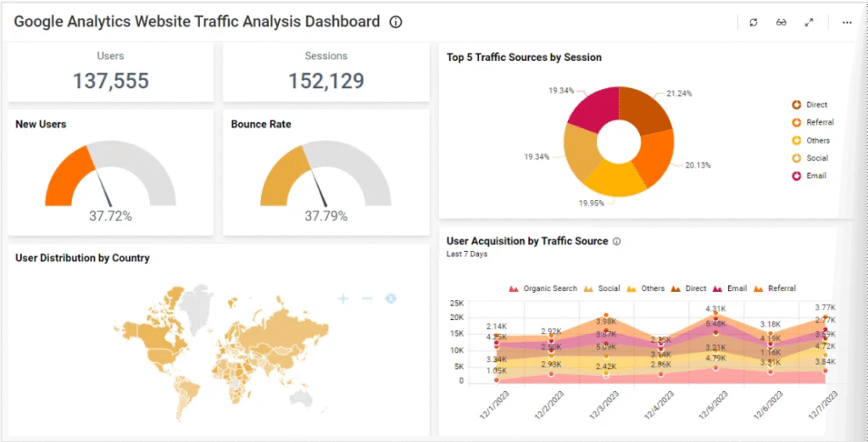Toggle the Email legend item in donut chart
Viewport: 868px width, 442px height.
pyautogui.click(x=809, y=176)
